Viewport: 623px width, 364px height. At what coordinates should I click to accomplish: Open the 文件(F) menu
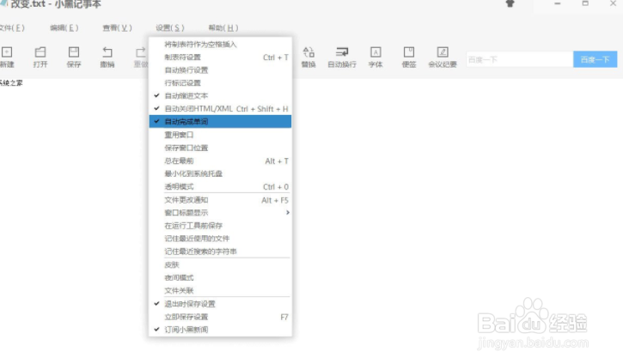[12, 27]
